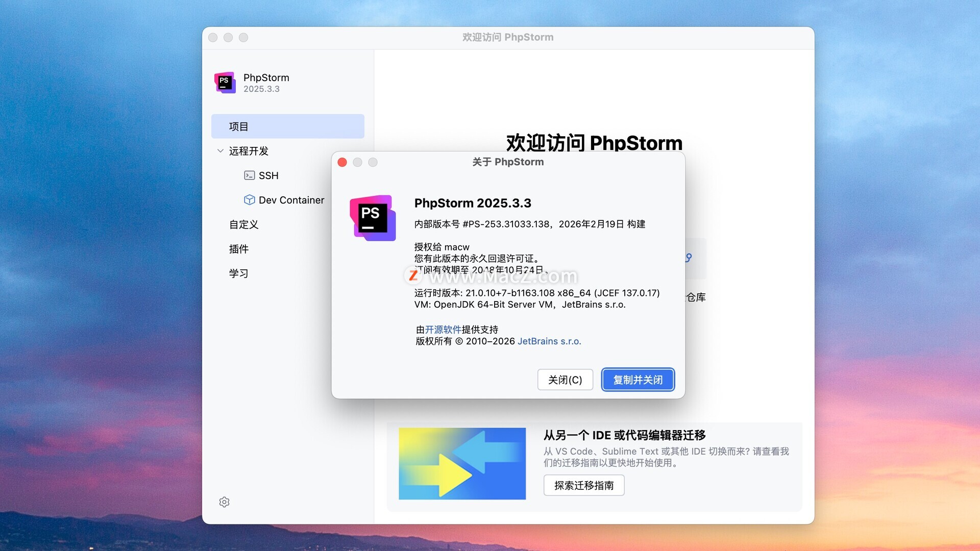The height and width of the screenshot is (551, 980).
Task: Click the 探索迁移指南 button
Action: pyautogui.click(x=583, y=485)
